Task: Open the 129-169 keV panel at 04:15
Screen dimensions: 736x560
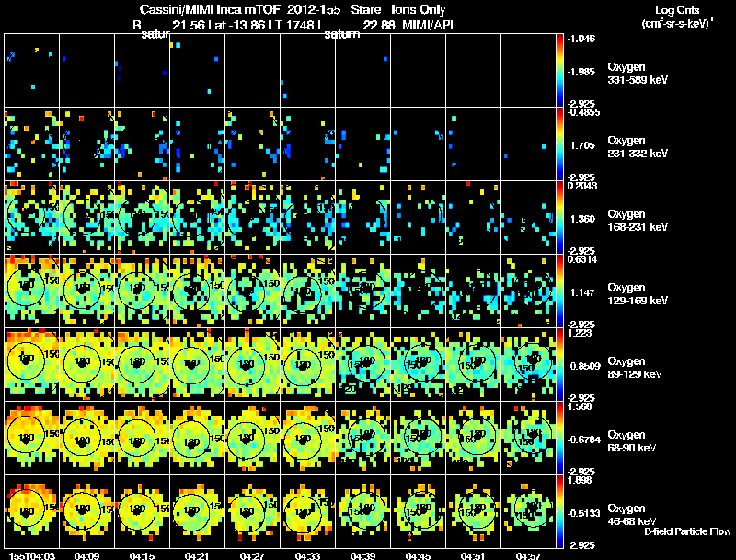Action: (143, 291)
